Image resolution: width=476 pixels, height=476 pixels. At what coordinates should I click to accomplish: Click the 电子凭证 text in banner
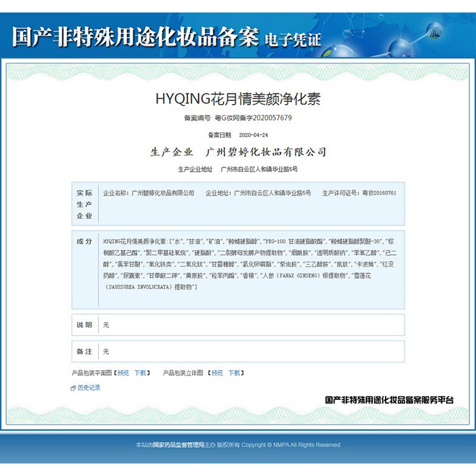click(293, 40)
